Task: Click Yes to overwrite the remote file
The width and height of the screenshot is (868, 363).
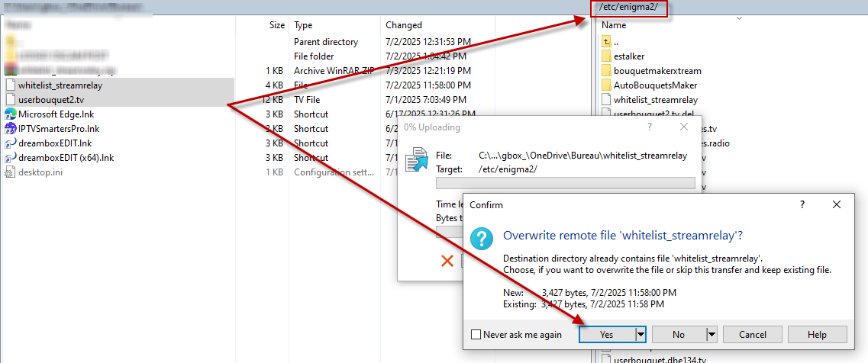Action: (x=607, y=334)
